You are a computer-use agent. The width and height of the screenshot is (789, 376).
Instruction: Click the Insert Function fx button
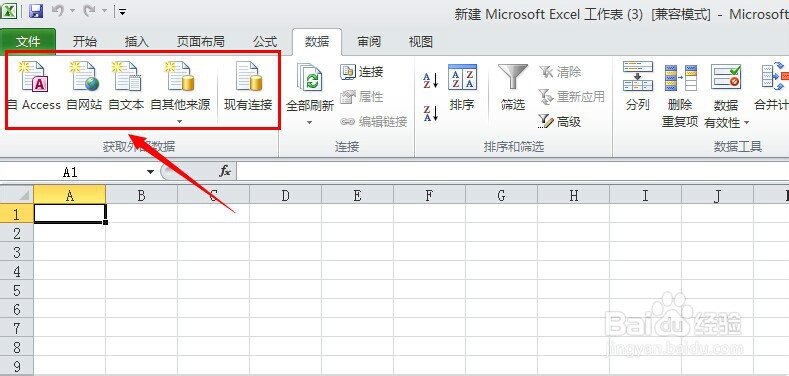[x=225, y=172]
